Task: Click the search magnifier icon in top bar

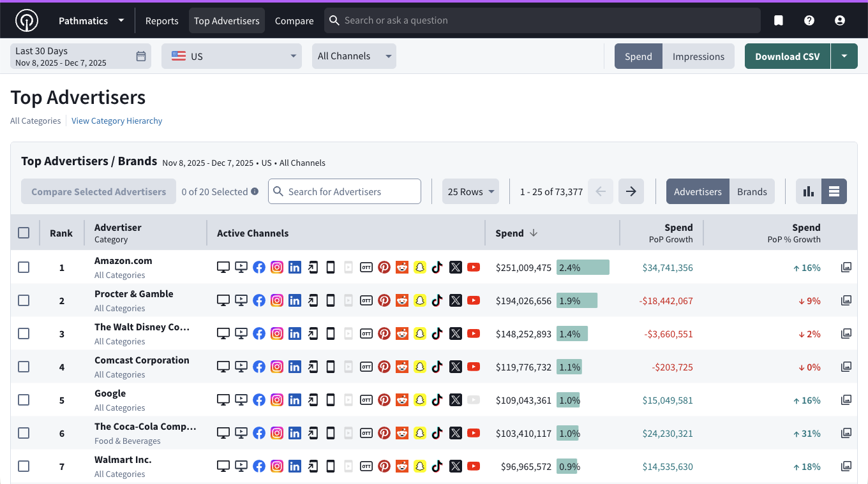Action: tap(334, 20)
